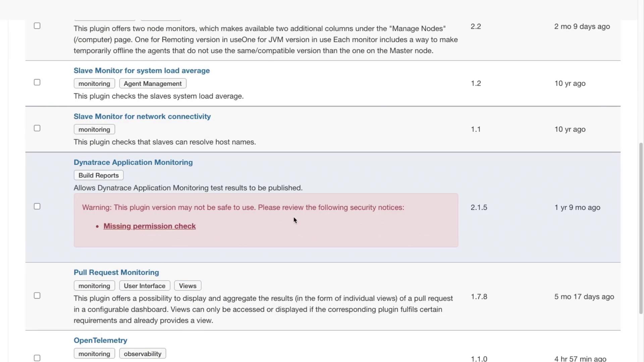Open Slave Monitor for system load average link
Screen dimensions: 644x362
pos(142,71)
